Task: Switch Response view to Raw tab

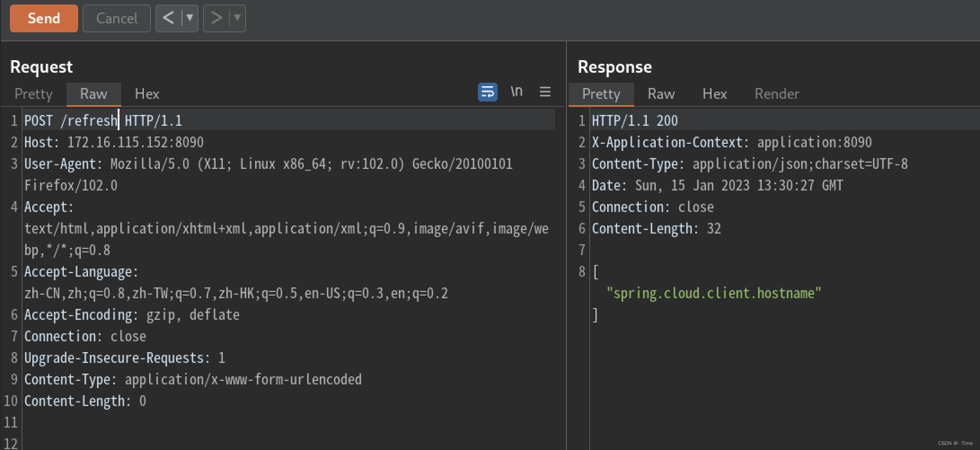Action: pos(661,94)
